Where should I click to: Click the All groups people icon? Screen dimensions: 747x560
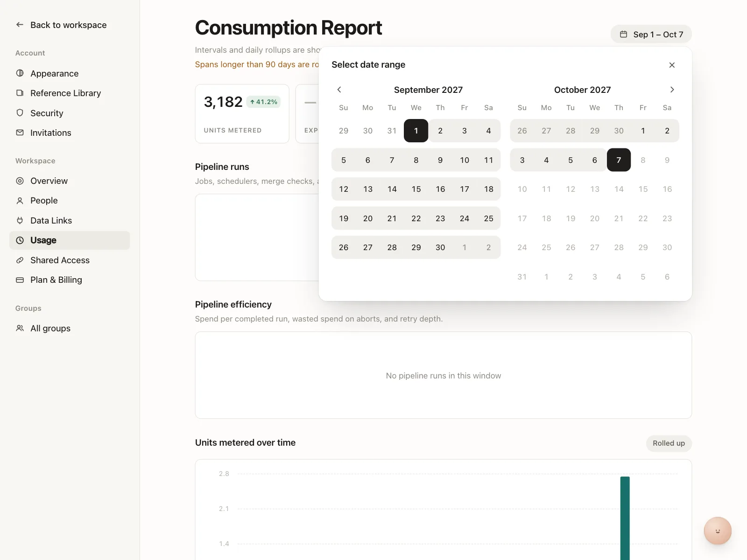coord(20,328)
